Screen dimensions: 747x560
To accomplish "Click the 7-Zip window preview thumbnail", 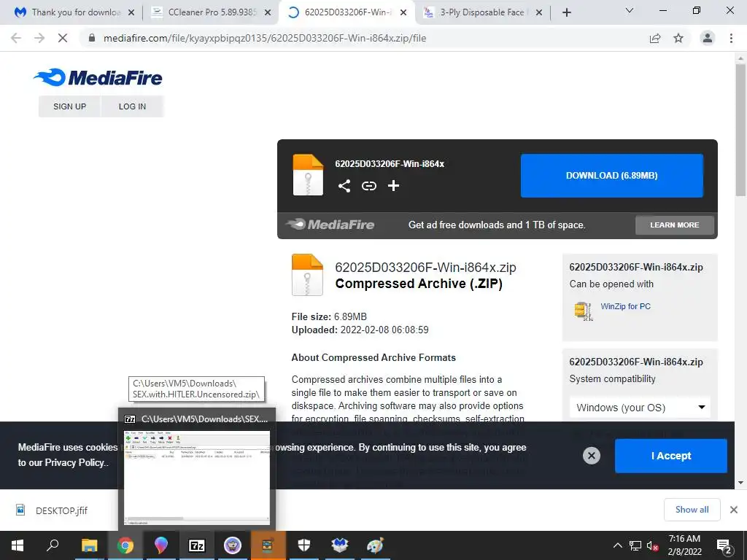I will (x=197, y=477).
